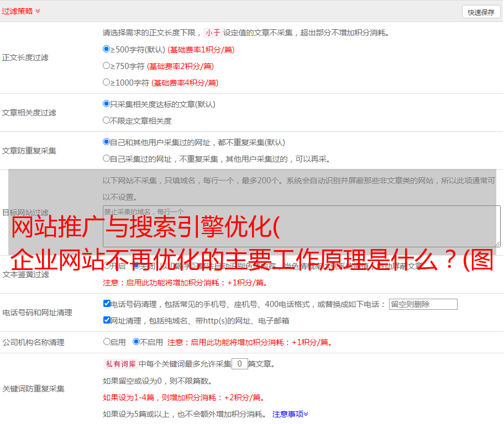Select 自己和其他用户采集过的网址 no-repeat option
This screenshot has height=424, width=504.
[106, 142]
